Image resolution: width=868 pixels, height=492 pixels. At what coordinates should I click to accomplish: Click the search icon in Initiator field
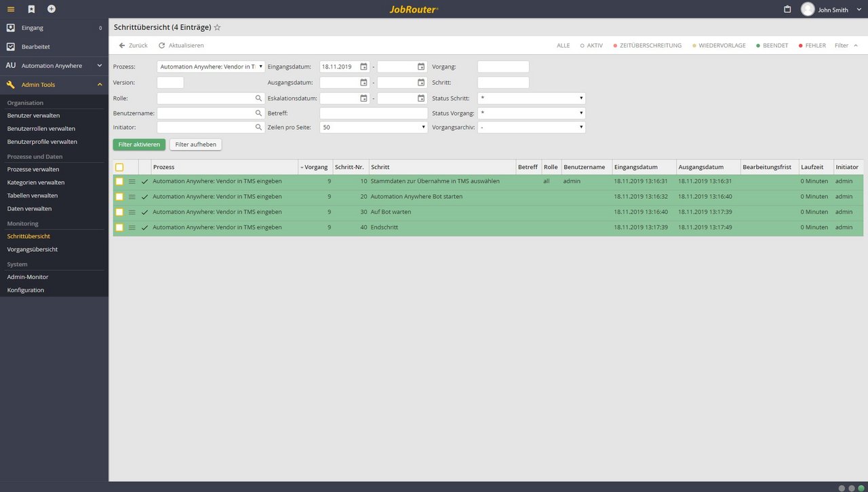[x=258, y=127]
